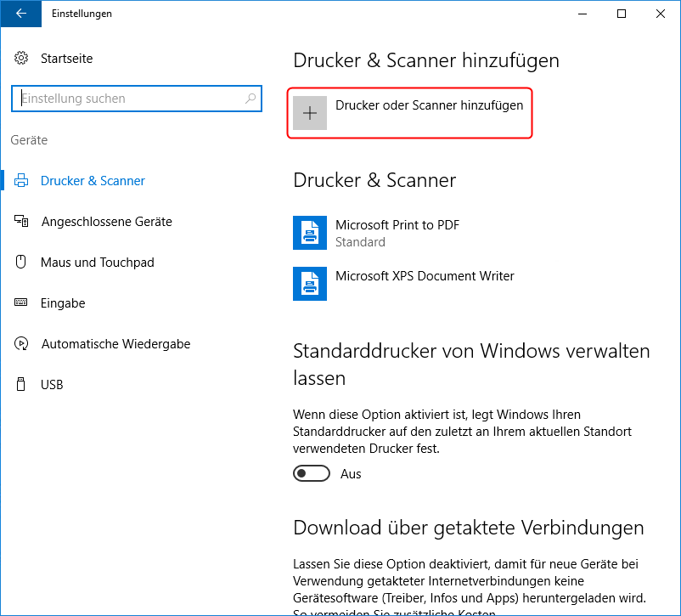The image size is (681, 616).
Task: Open Automatische Wiedergabe settings page
Action: (115, 344)
